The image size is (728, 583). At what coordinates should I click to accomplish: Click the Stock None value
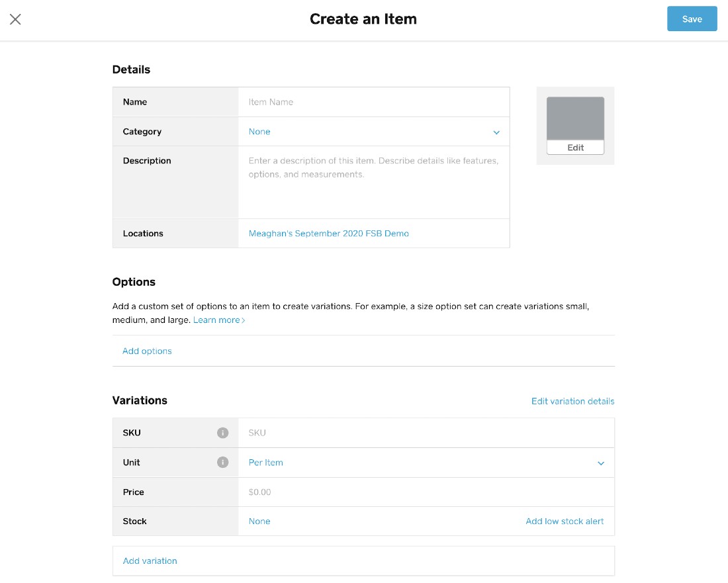pyautogui.click(x=259, y=521)
